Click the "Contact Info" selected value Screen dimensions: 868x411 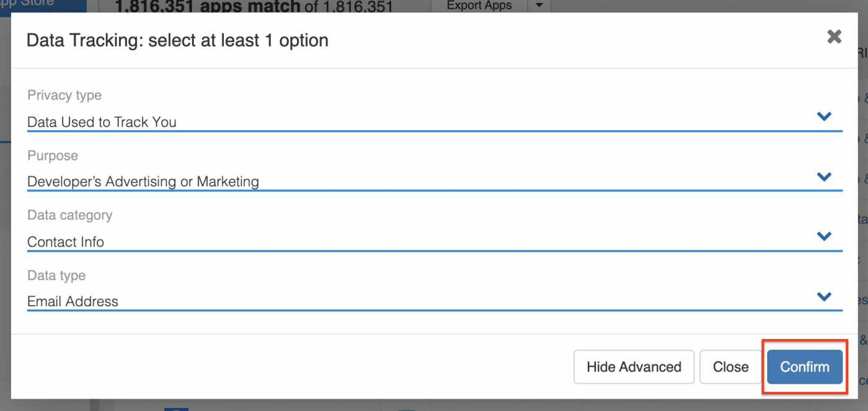pyautogui.click(x=66, y=242)
